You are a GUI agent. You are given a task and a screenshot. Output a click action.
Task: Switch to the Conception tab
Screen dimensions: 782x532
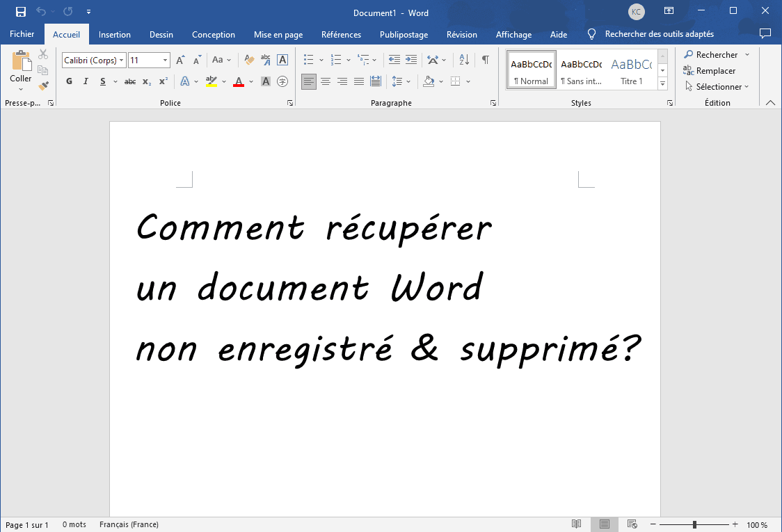point(214,34)
